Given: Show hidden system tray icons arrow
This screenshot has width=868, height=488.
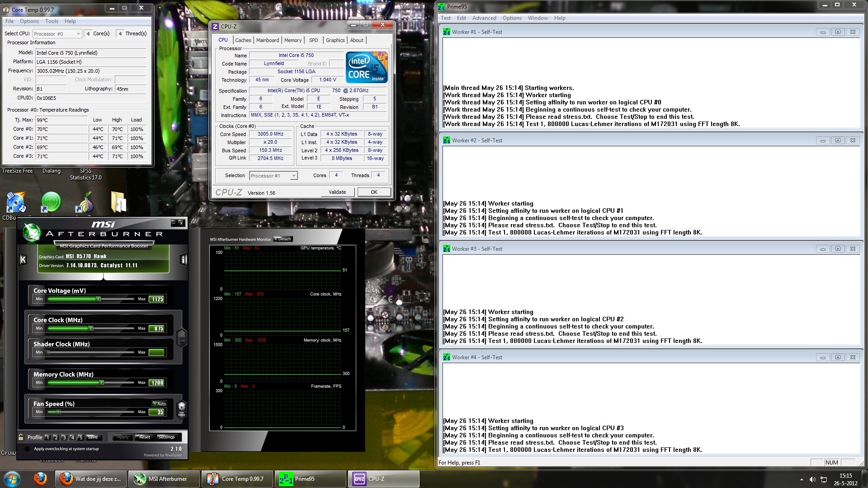Looking at the screenshot, I should tap(802, 479).
